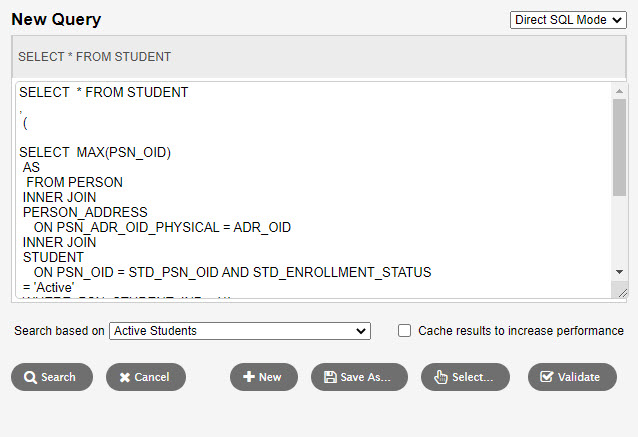Open the Direct SQL Mode dropdown
This screenshot has height=437, width=638.
click(x=568, y=20)
